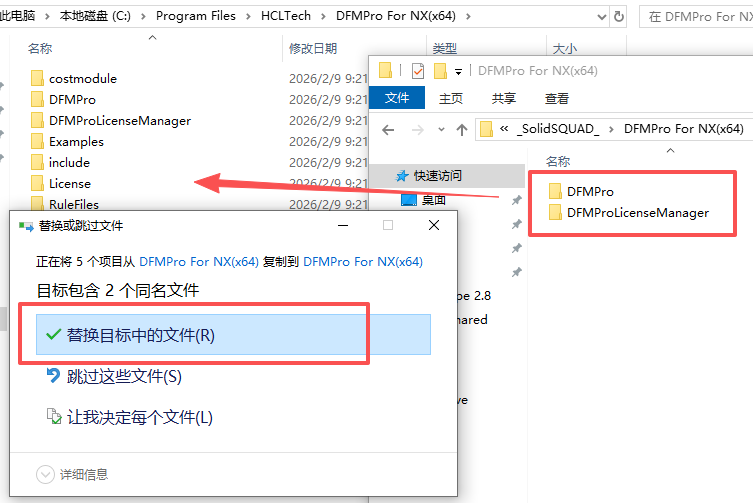The height and width of the screenshot is (503, 753).
Task: Expand the chevron after _SolidSQUAD_ breadcrumb
Action: pos(611,129)
